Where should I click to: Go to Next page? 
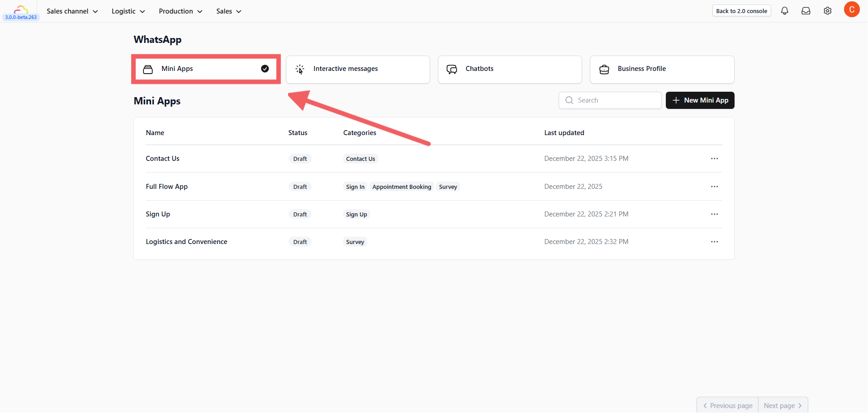(783, 406)
